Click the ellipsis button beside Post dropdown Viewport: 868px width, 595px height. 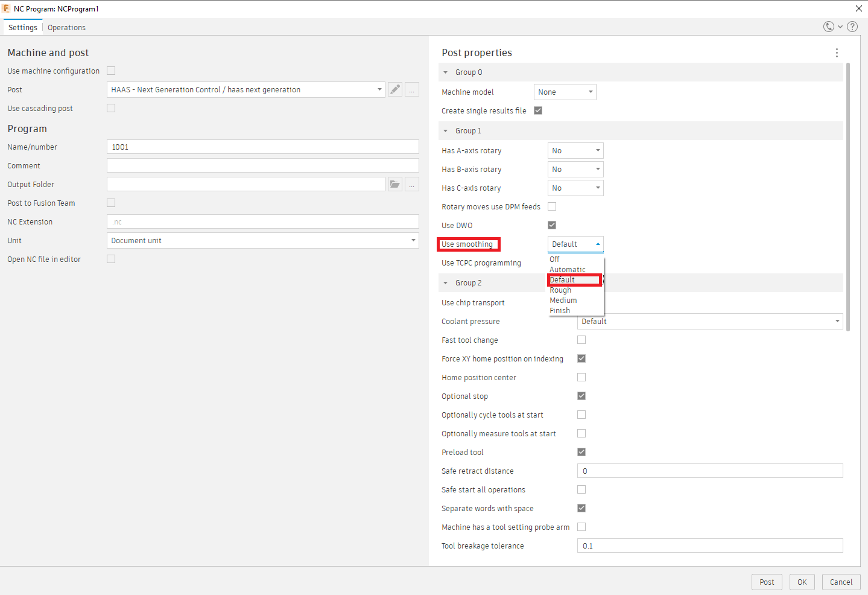click(412, 90)
